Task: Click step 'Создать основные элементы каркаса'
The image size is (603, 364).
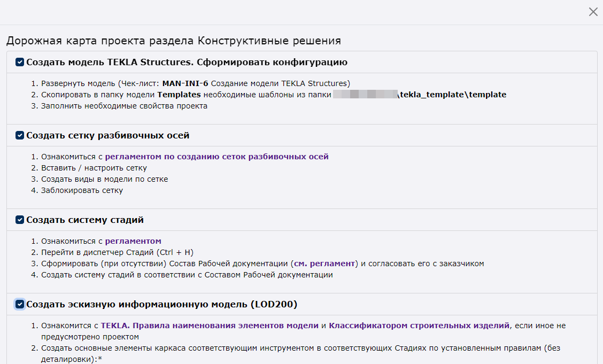Action: 301,353
